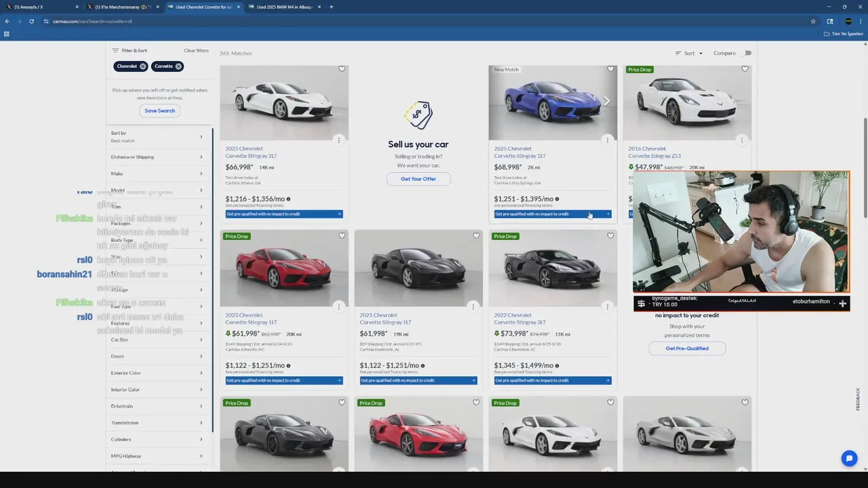Image resolution: width=868 pixels, height=488 pixels.
Task: Click payment info icon on $1,345 - $1,499/mo
Action: 557,366
